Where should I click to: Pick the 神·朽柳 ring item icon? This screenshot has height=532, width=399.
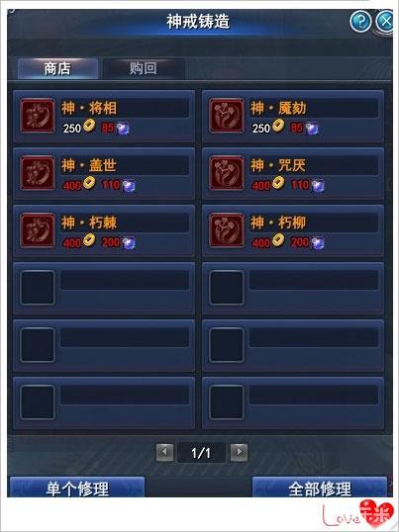pyautogui.click(x=226, y=230)
